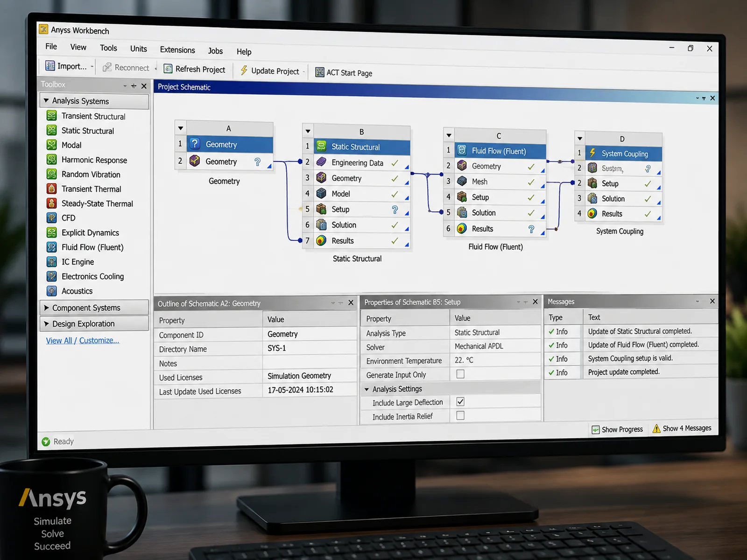747x560 pixels.
Task: Collapse the Analysis Settings group
Action: [x=367, y=389]
